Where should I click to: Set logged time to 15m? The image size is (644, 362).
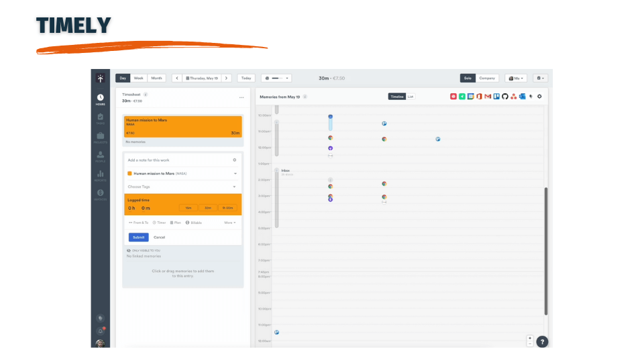click(188, 208)
